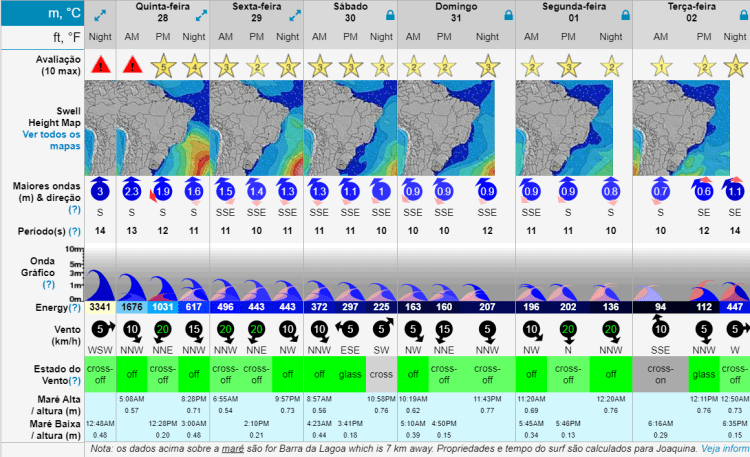Viewport: 750px width, 457px height.
Task: Click red warning rating for Quinta-feira AM
Action: 132,65
